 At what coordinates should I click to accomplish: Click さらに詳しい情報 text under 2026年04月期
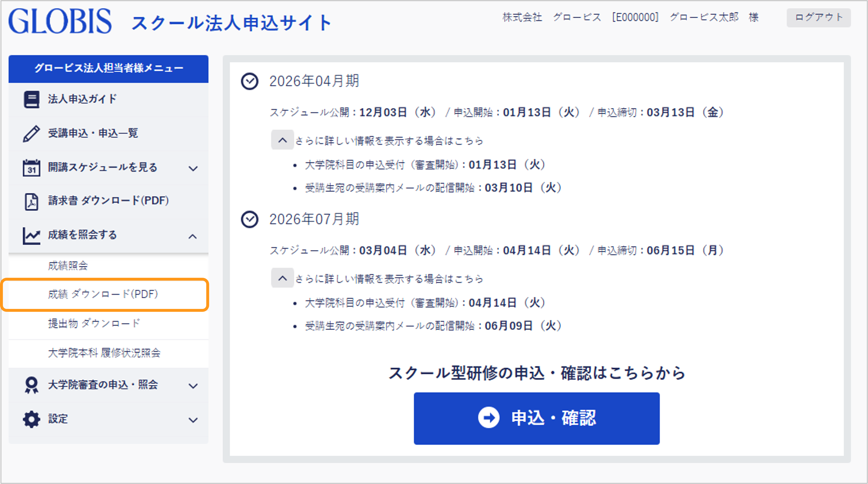tap(389, 141)
